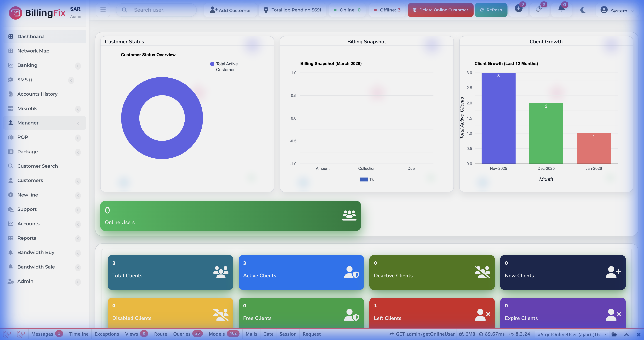Screen dimensions: 644x340
Task: Open debug bar folder icon
Action: [x=614, y=334]
